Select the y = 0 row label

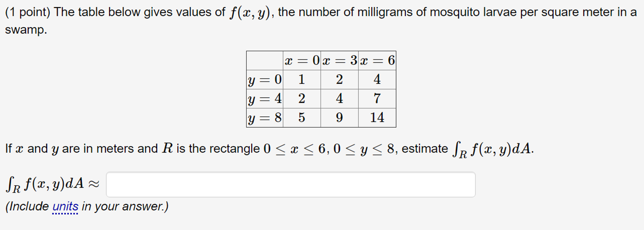pos(264,80)
